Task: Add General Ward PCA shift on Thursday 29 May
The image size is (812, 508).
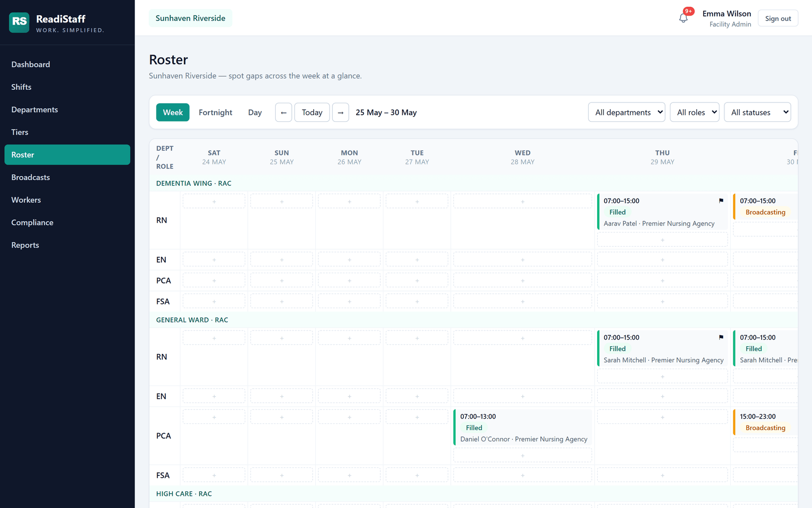Action: [x=662, y=417]
